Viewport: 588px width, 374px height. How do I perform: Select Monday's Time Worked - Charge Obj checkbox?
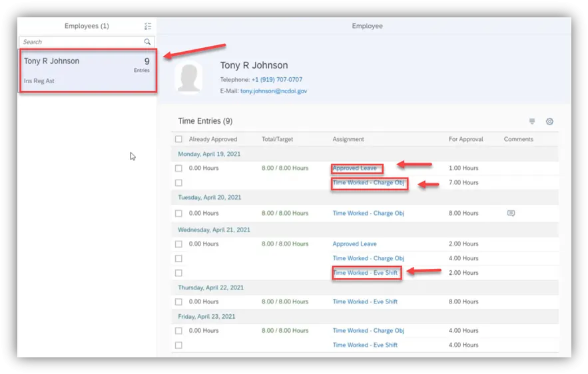(178, 183)
